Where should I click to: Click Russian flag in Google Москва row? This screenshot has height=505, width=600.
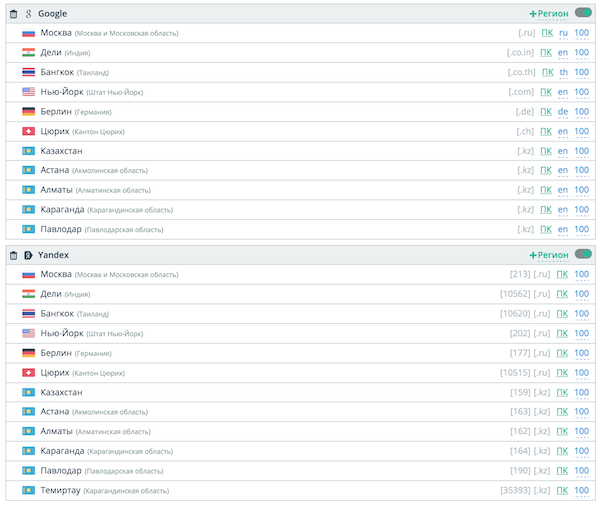[x=29, y=33]
